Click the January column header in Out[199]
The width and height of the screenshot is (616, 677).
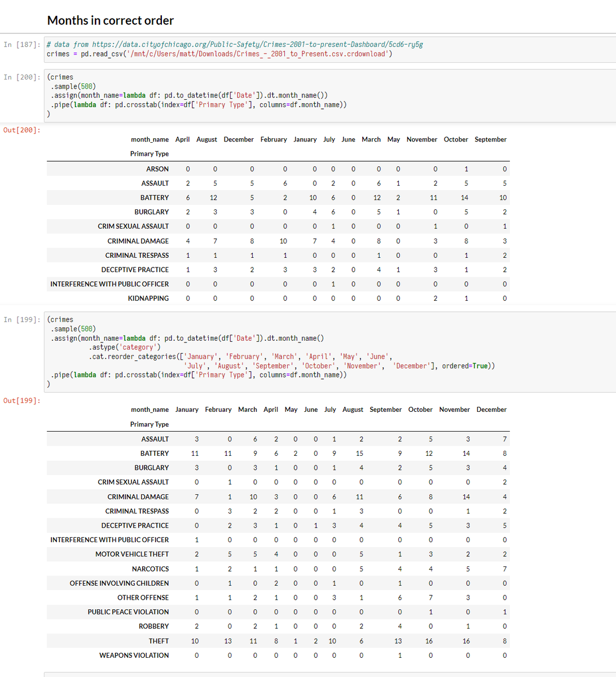[x=187, y=409]
